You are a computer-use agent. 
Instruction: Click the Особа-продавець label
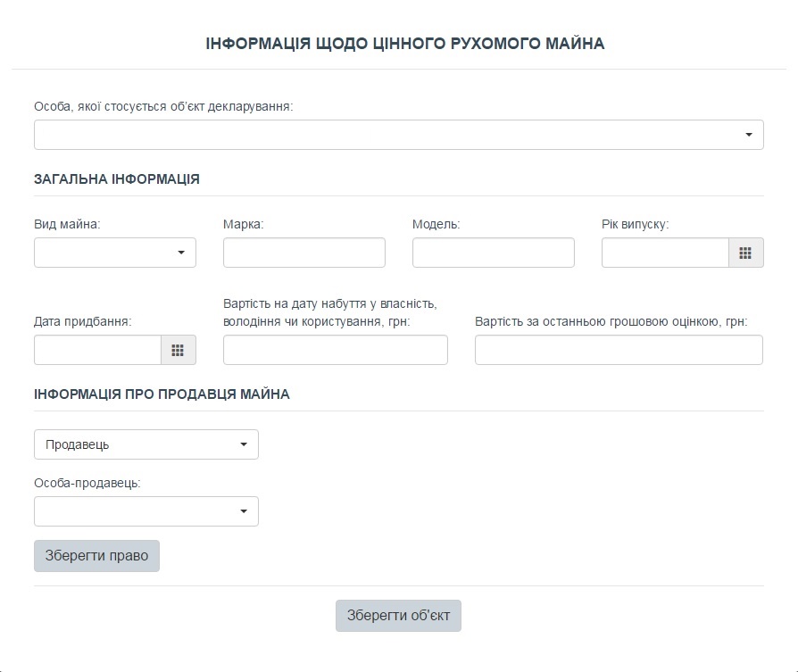coord(87,483)
